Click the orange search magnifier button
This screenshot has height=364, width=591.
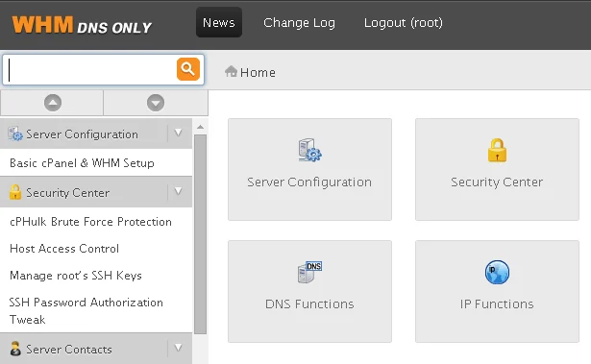coord(188,69)
